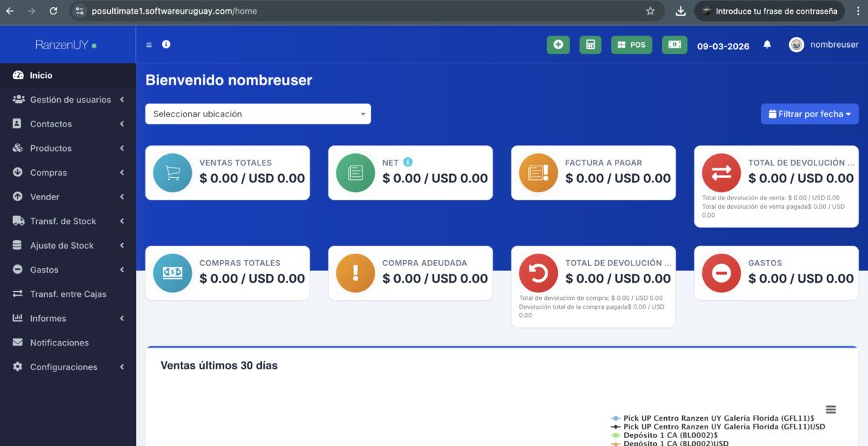Click the info circle icon in header

pos(166,45)
